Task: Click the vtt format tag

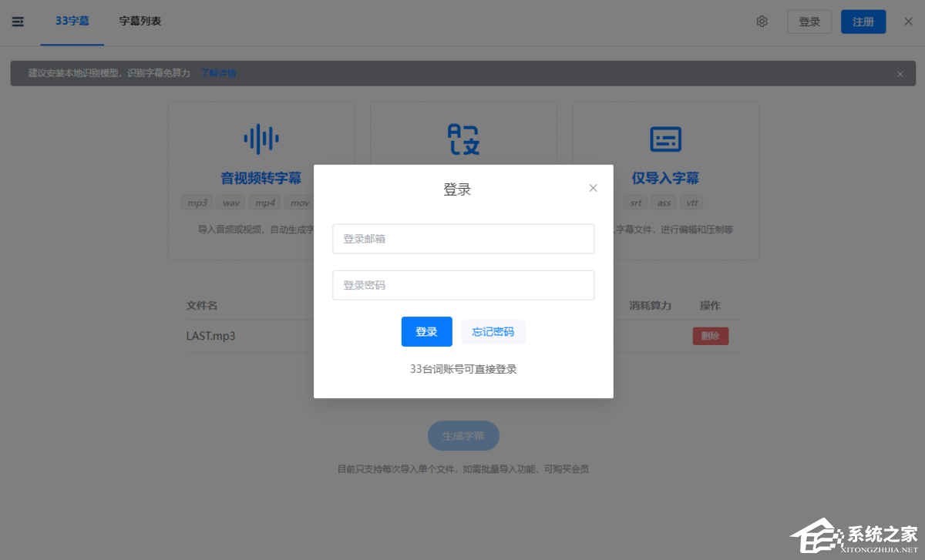Action: click(x=692, y=203)
